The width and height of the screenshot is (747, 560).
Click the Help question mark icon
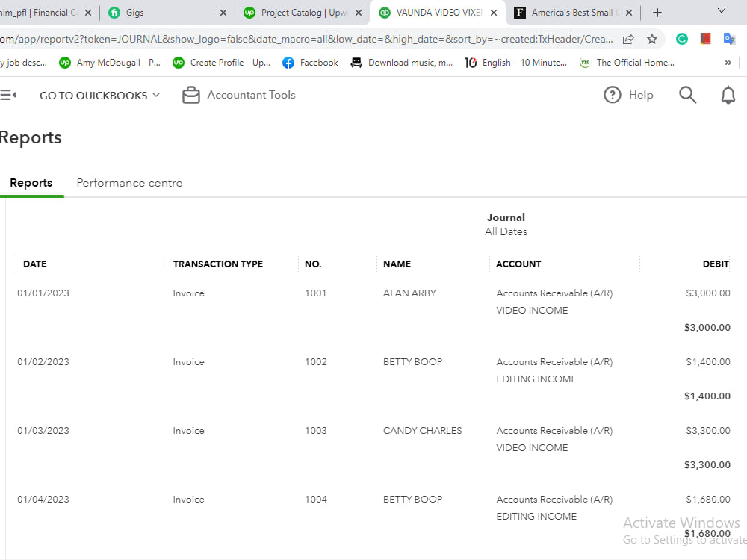click(613, 95)
